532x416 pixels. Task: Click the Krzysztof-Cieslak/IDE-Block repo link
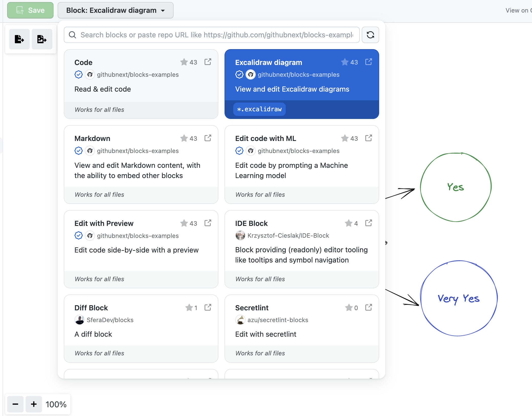tap(288, 235)
